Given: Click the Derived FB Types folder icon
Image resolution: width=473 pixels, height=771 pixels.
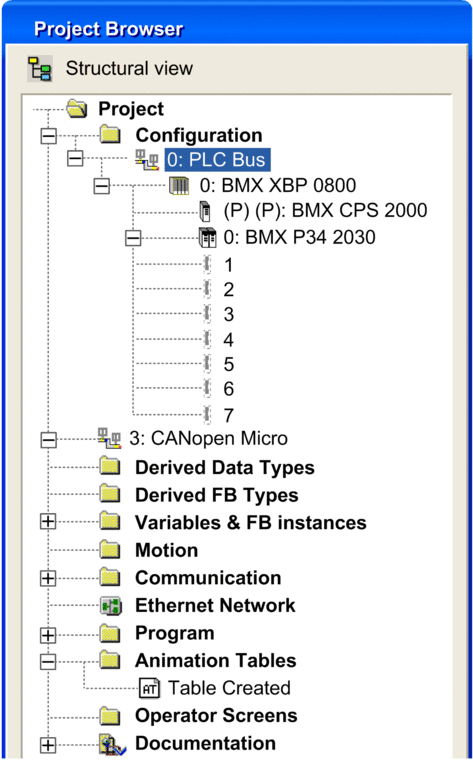Looking at the screenshot, I should click(110, 494).
